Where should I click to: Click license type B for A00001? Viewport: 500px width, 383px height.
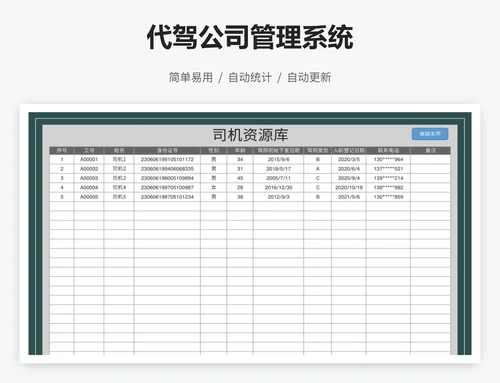coord(318,160)
